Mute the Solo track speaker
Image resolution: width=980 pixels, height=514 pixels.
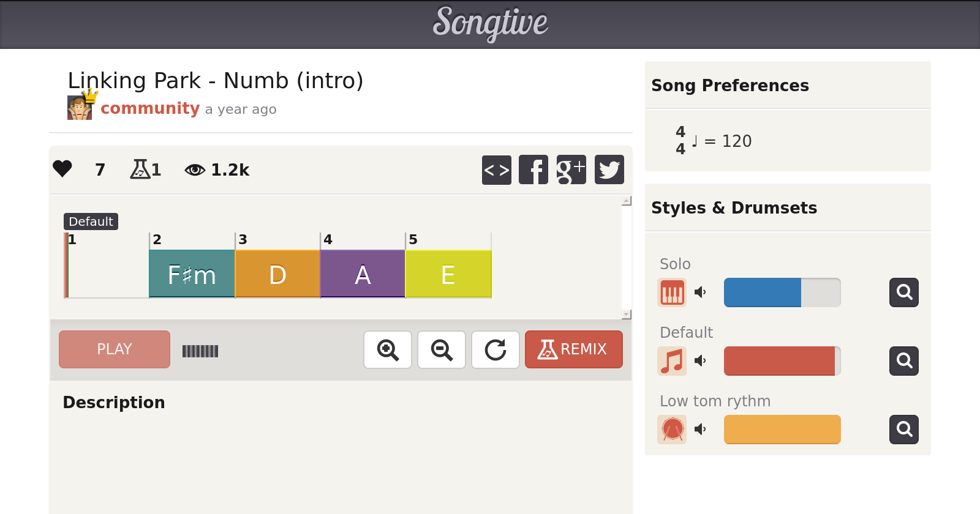coord(700,292)
